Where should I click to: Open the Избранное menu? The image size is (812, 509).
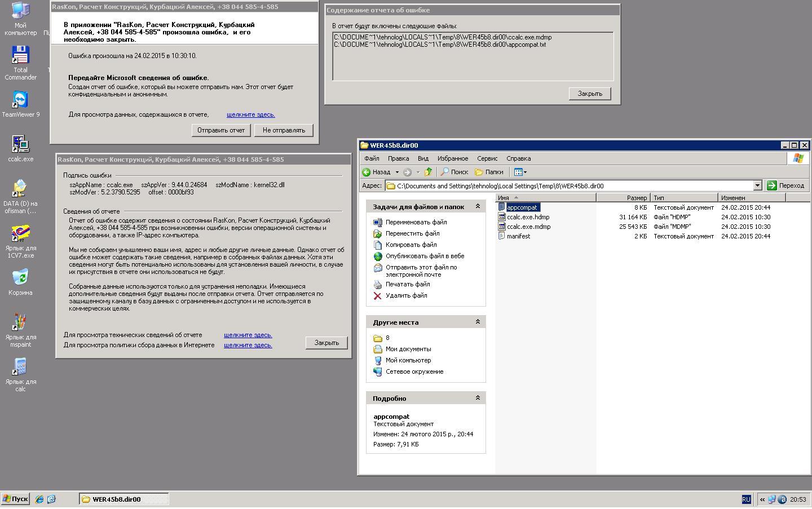click(453, 158)
